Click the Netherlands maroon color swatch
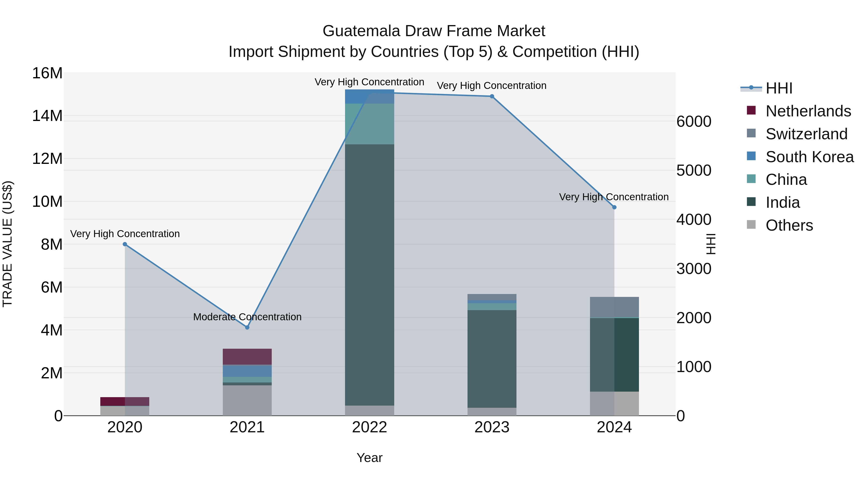868x488 pixels. (751, 110)
